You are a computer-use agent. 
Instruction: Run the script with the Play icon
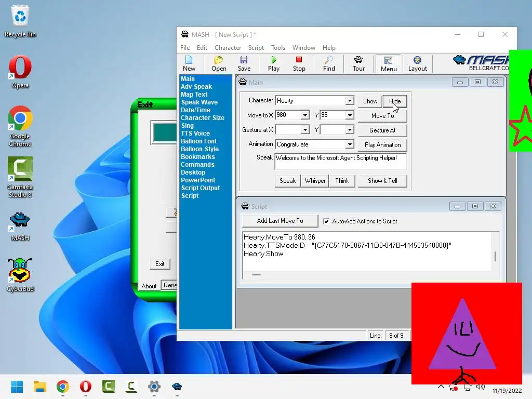coord(273,64)
